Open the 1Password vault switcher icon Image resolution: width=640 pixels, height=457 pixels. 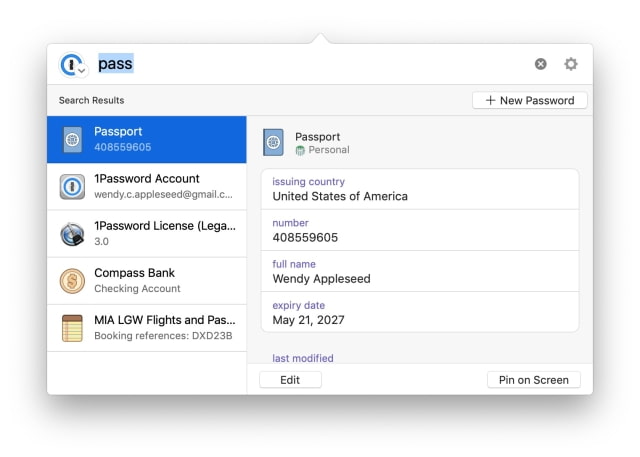(74, 64)
